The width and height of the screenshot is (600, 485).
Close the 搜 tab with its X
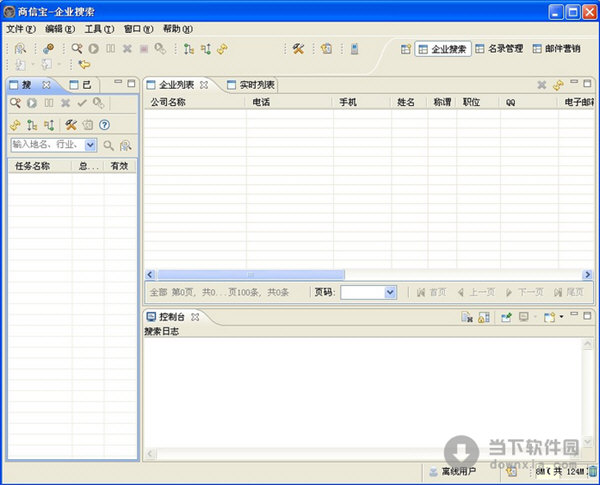click(x=46, y=85)
